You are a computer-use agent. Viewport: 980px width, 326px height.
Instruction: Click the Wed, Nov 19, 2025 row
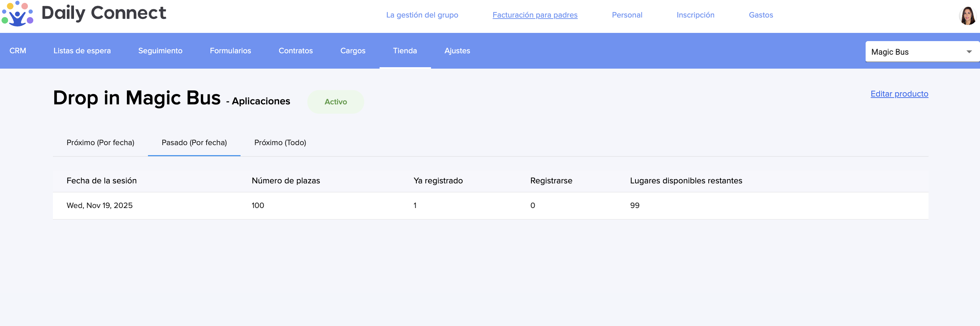tap(490, 206)
